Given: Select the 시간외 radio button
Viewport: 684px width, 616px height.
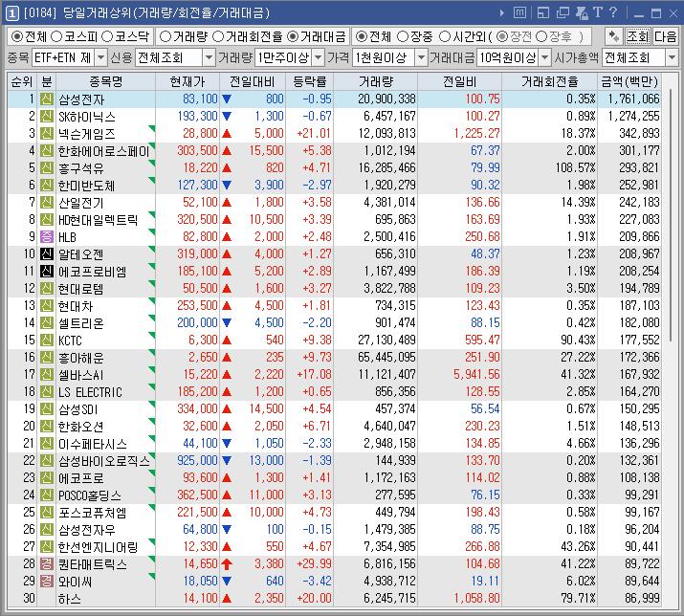Looking at the screenshot, I should pyautogui.click(x=445, y=36).
